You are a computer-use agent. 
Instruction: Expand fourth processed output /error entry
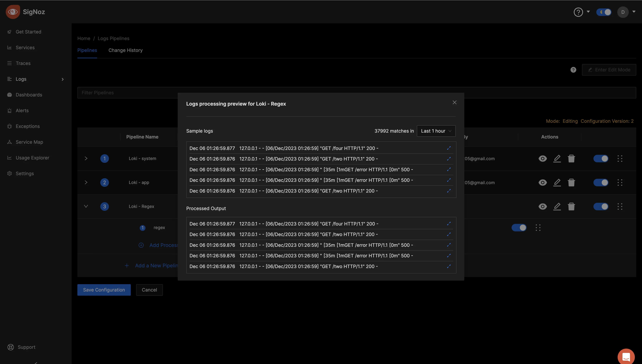tap(449, 256)
